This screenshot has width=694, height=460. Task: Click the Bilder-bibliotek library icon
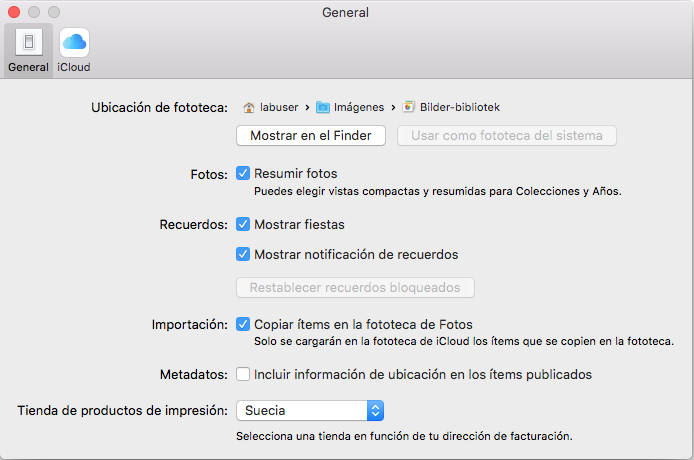409,107
